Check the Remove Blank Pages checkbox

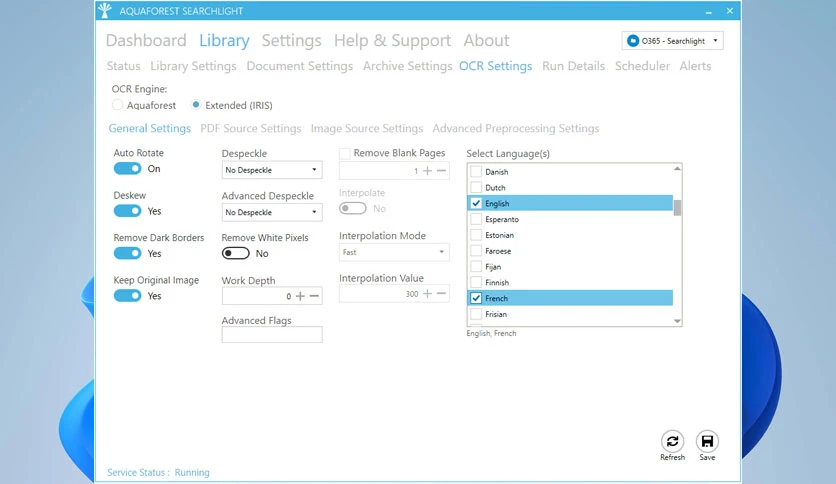point(345,154)
